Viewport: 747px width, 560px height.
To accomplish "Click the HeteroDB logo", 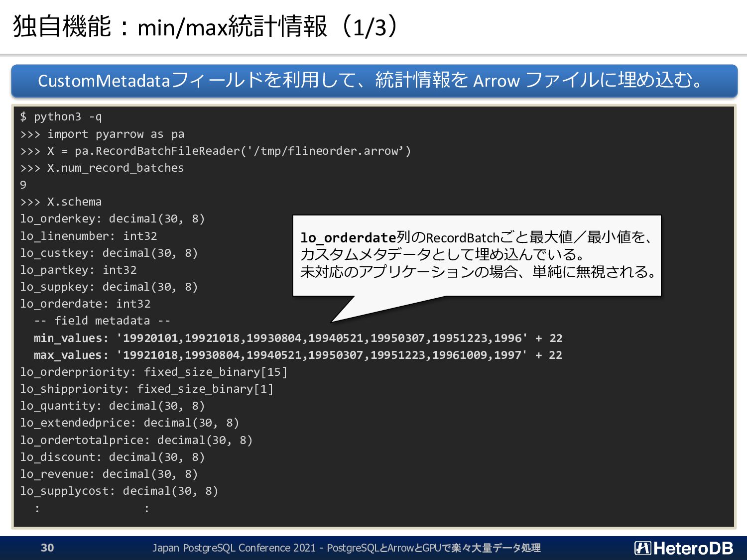I will 684,548.
